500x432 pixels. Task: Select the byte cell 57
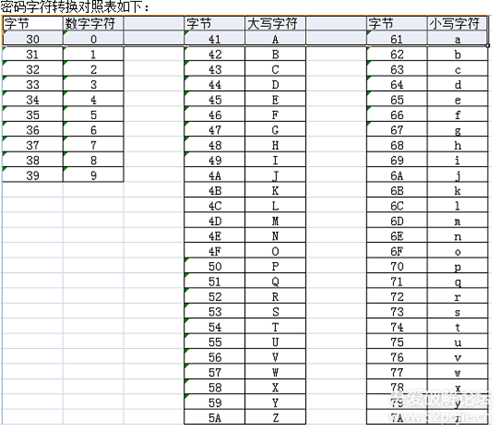click(x=215, y=372)
